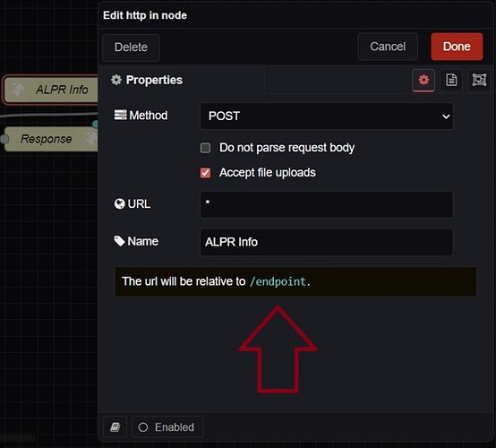Click into the URL input field
The image size is (496, 448).
pyautogui.click(x=327, y=204)
